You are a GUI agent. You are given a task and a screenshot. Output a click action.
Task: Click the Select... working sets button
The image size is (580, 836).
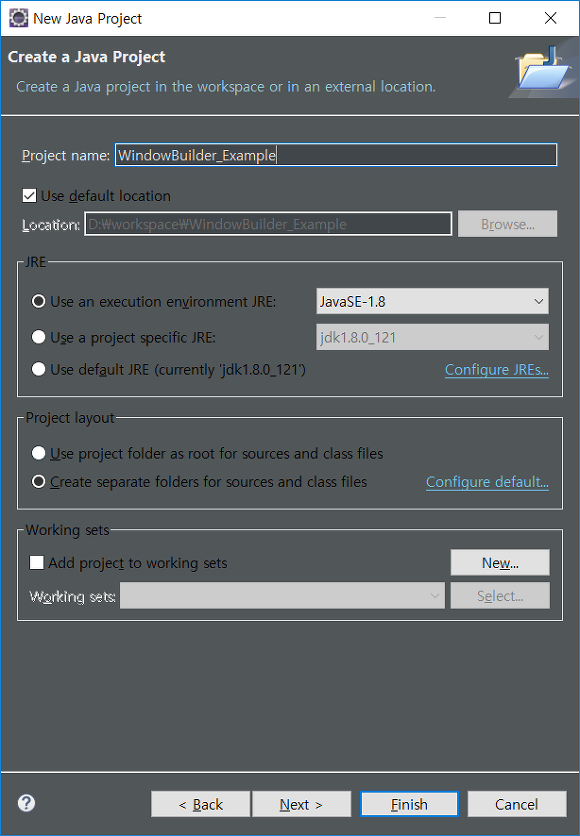(500, 596)
